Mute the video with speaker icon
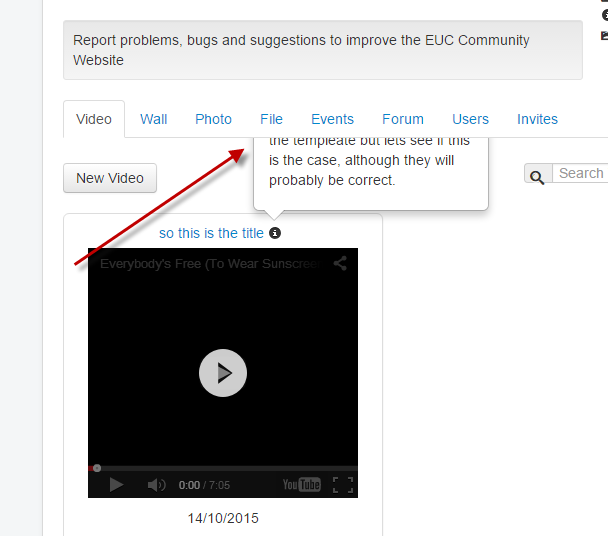Viewport: 608px width, 536px height. [156, 485]
